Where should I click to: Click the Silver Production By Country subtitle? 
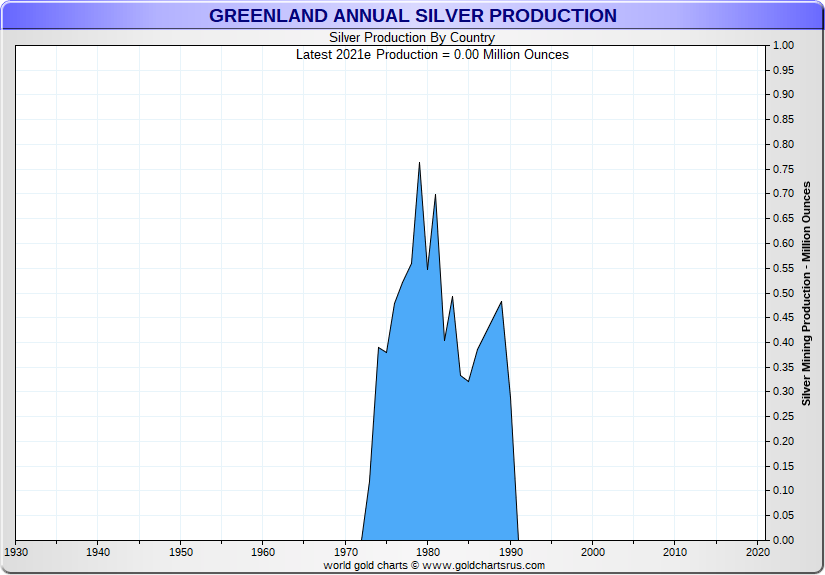point(412,38)
